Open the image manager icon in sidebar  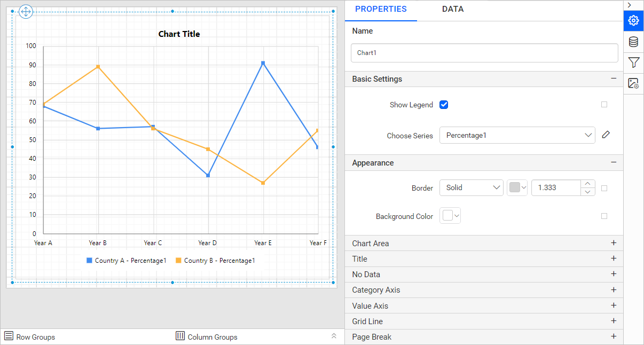pos(633,83)
